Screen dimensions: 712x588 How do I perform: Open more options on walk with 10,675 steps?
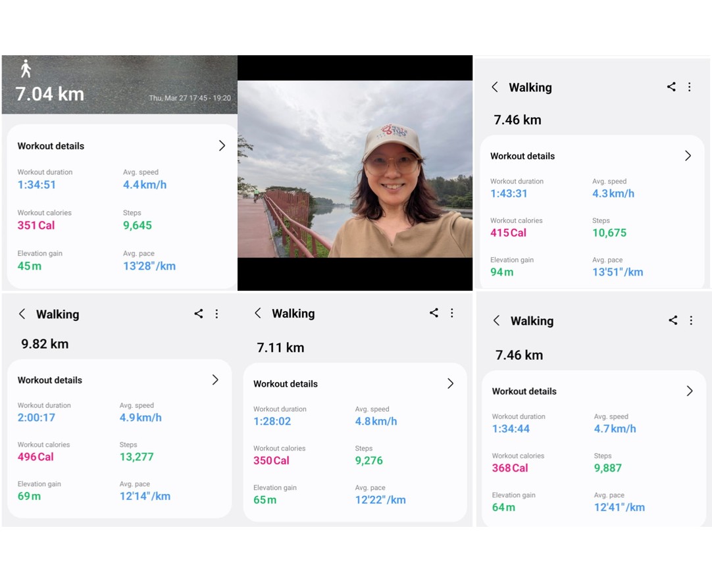coord(690,87)
